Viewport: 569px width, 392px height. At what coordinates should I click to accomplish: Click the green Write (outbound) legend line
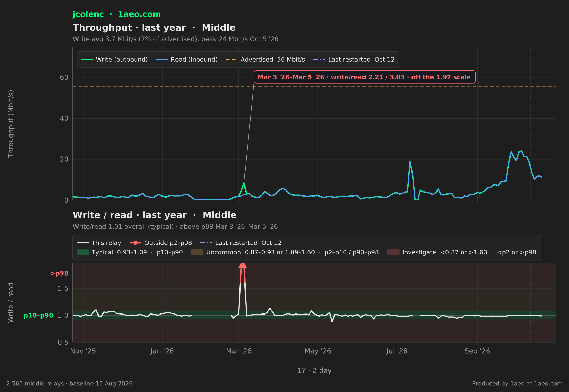87,60
